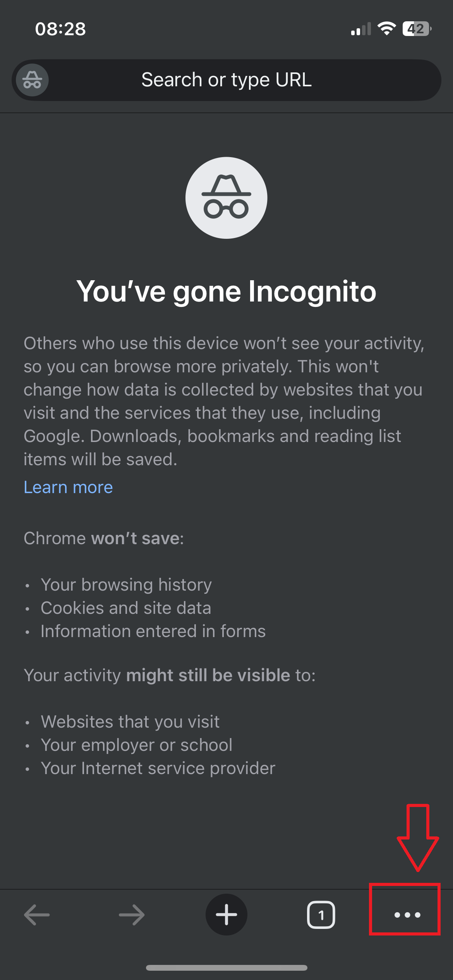Tap the 'Cookies and site data' list item

pos(126,608)
